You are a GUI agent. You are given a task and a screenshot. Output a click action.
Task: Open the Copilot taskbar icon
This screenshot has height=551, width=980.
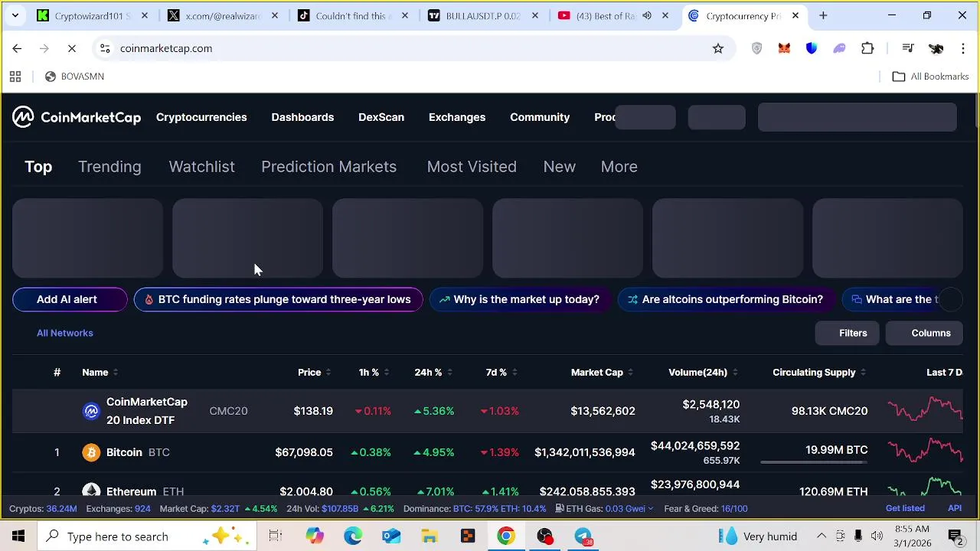pyautogui.click(x=315, y=536)
